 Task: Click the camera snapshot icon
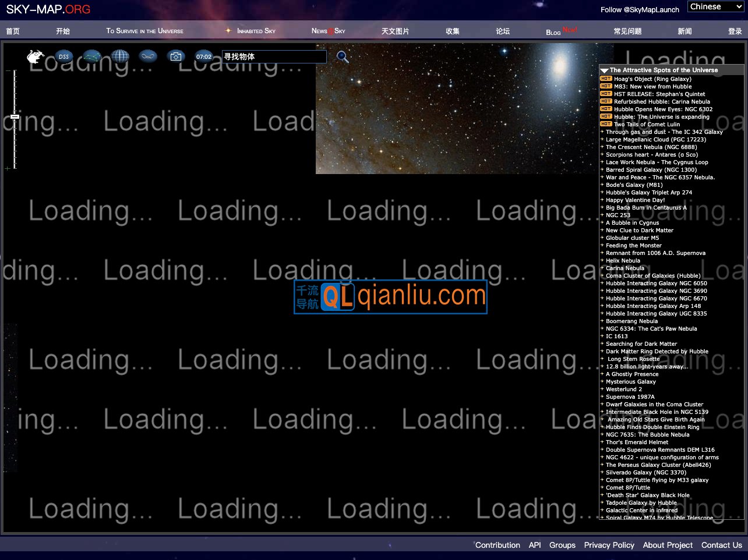tap(175, 56)
